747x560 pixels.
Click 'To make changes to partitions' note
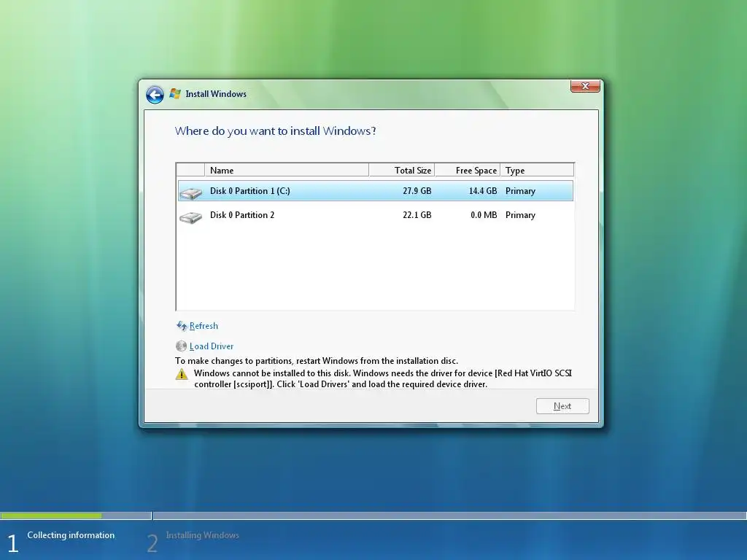(x=317, y=360)
